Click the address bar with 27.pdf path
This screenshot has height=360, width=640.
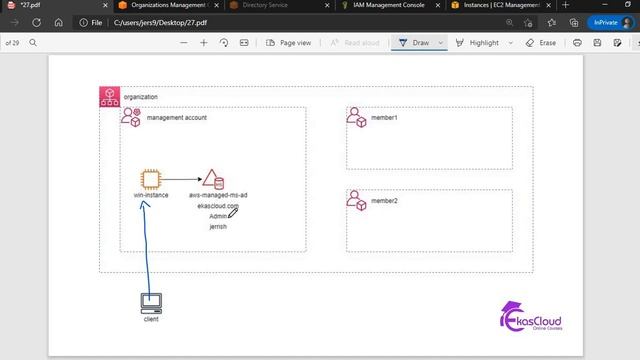(x=160, y=23)
